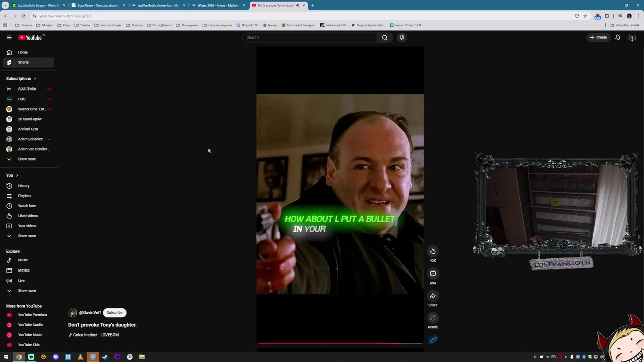
Task: Close the SubsPlease tab
Action: tap(124, 5)
